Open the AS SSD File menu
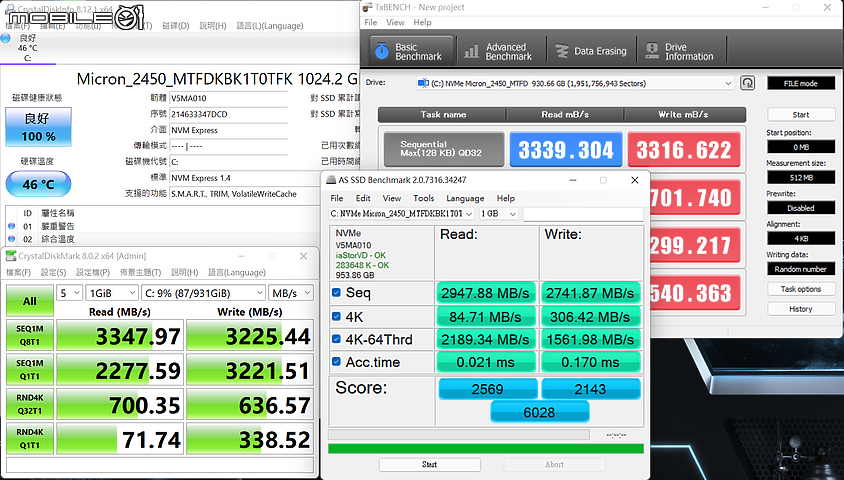844x480 pixels. pos(337,198)
